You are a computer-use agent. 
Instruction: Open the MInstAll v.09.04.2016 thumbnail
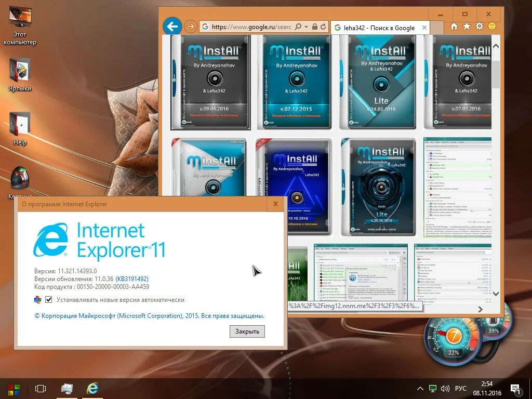click(211, 82)
